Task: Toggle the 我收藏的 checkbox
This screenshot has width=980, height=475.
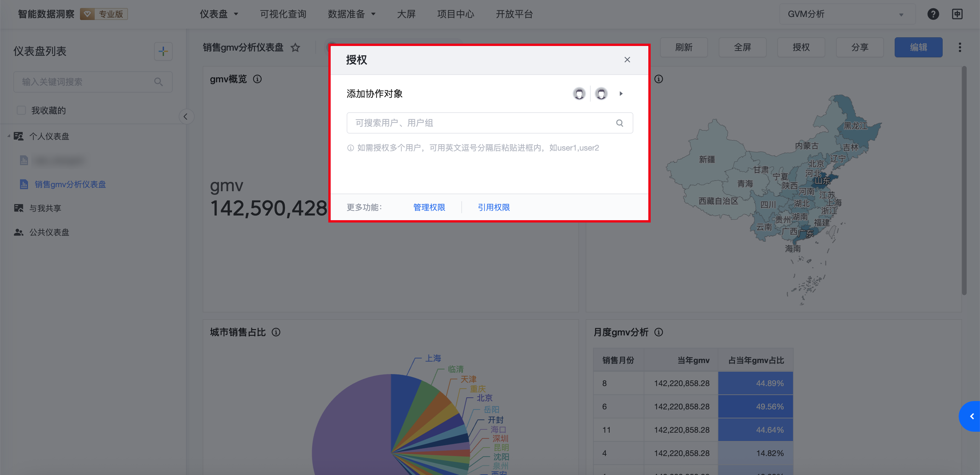Action: click(x=21, y=110)
